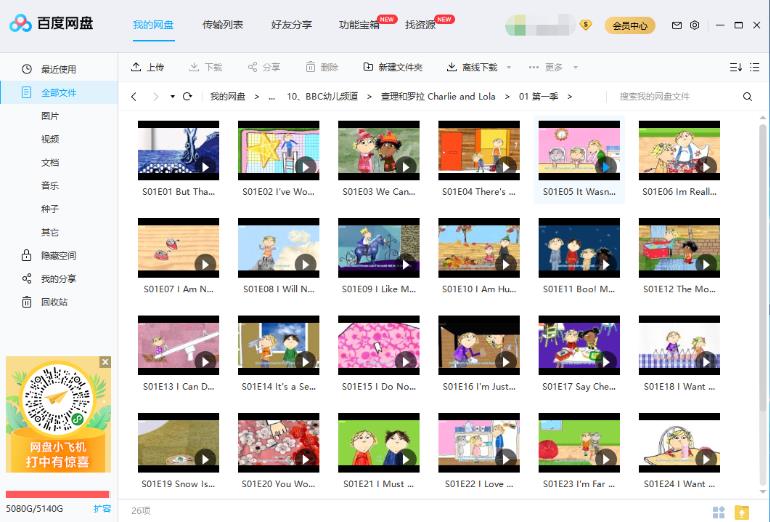This screenshot has width=770, height=522.
Task: Click the 01 第一季 breadcrumb
Action: 538,97
